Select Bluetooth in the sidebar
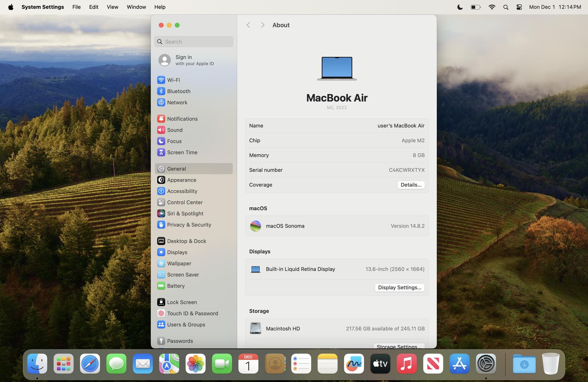Image resolution: width=588 pixels, height=382 pixels. 178,91
